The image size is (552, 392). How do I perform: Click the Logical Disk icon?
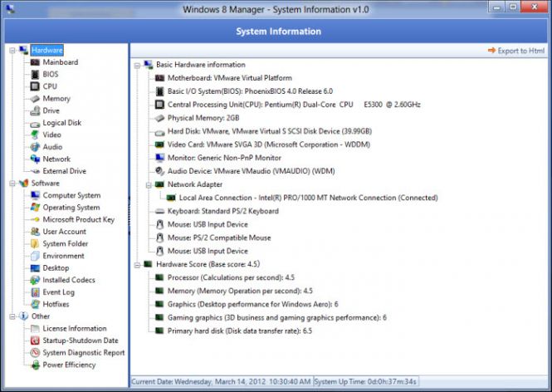(35, 124)
